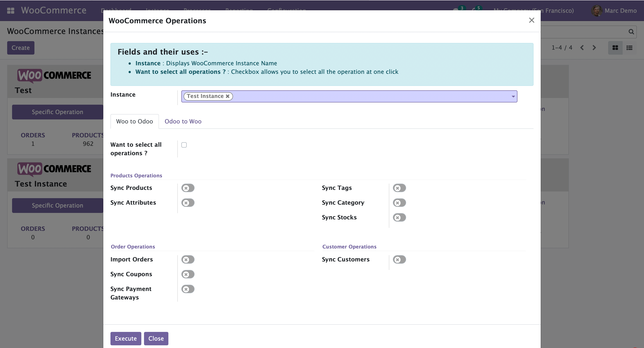Click inside the Instance tags field
The image size is (644, 348).
(350, 96)
